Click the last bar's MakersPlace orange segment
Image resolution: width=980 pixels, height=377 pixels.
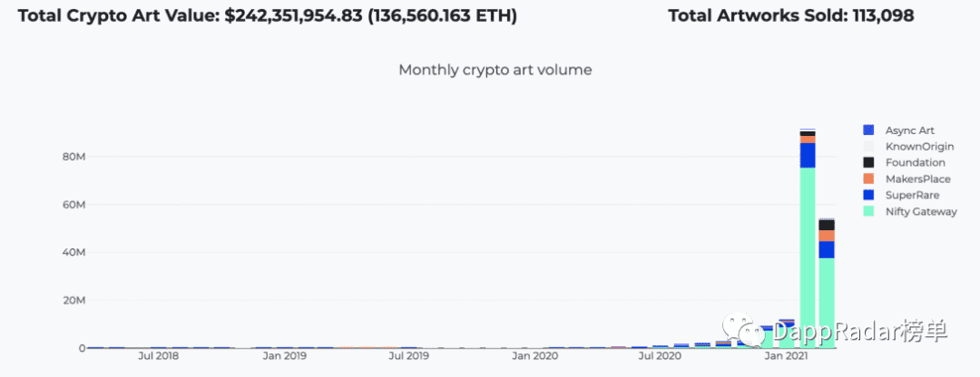[x=827, y=236]
